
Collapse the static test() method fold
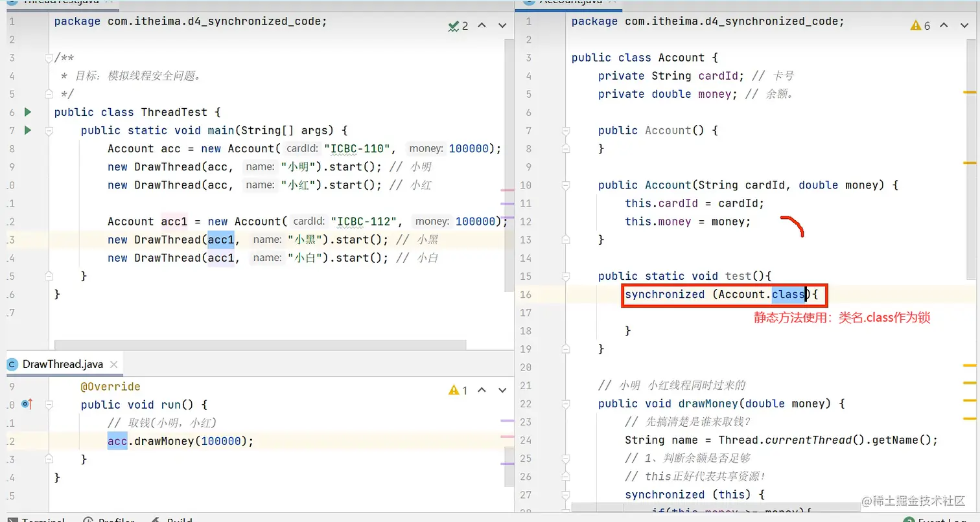[566, 276]
